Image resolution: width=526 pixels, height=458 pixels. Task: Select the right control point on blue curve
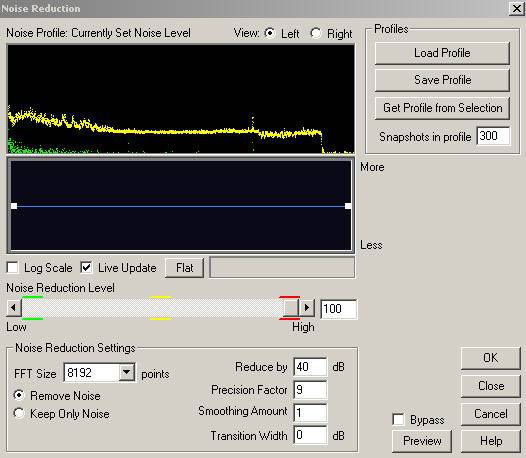(x=348, y=206)
